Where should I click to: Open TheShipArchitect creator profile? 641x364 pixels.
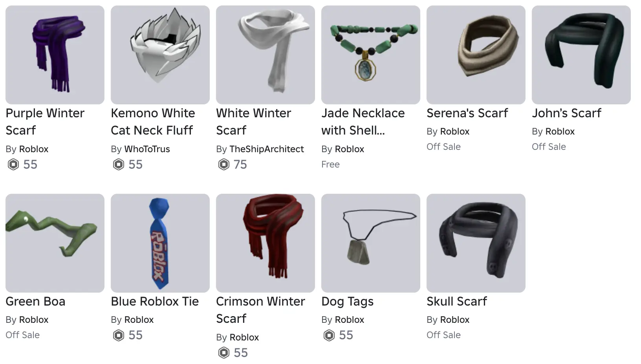coord(267,149)
